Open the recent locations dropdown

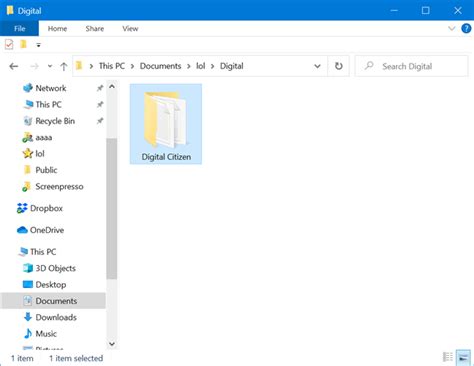coord(50,66)
